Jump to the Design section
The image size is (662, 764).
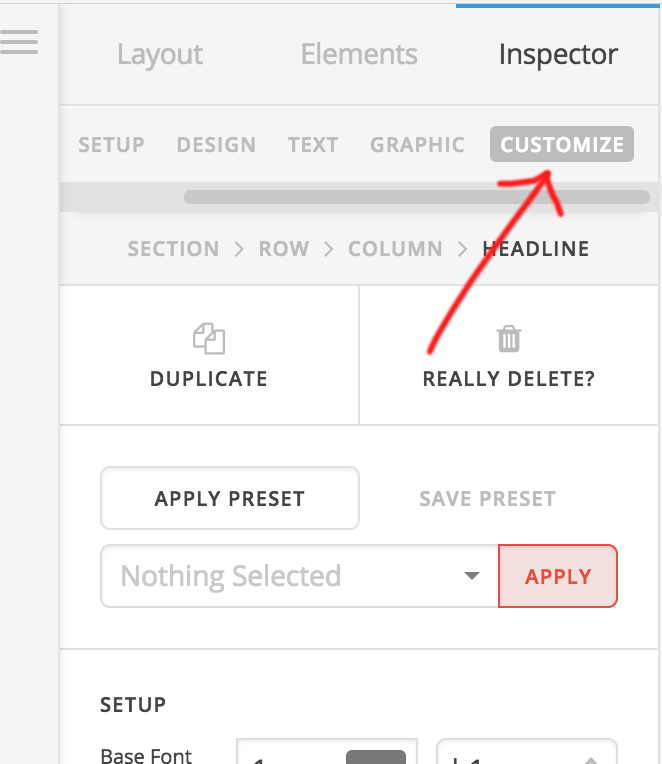[216, 145]
